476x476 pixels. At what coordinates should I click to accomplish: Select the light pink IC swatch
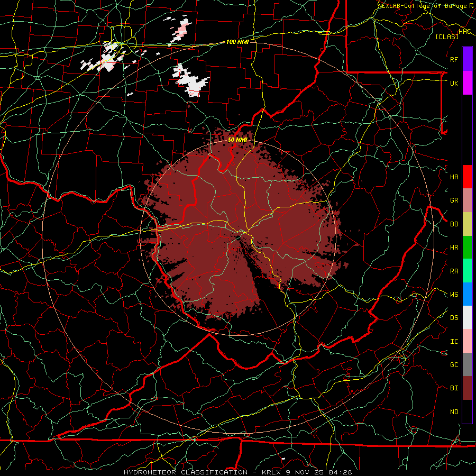pos(467,341)
